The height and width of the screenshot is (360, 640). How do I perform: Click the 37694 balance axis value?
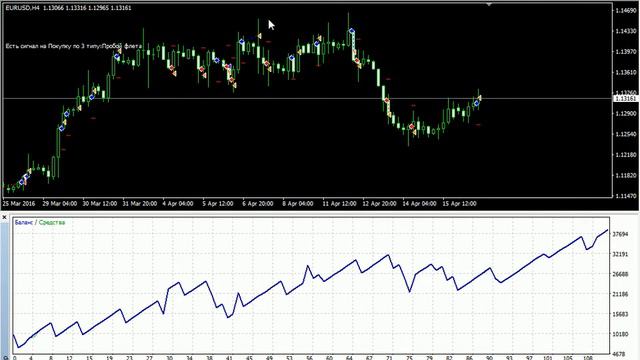point(620,234)
